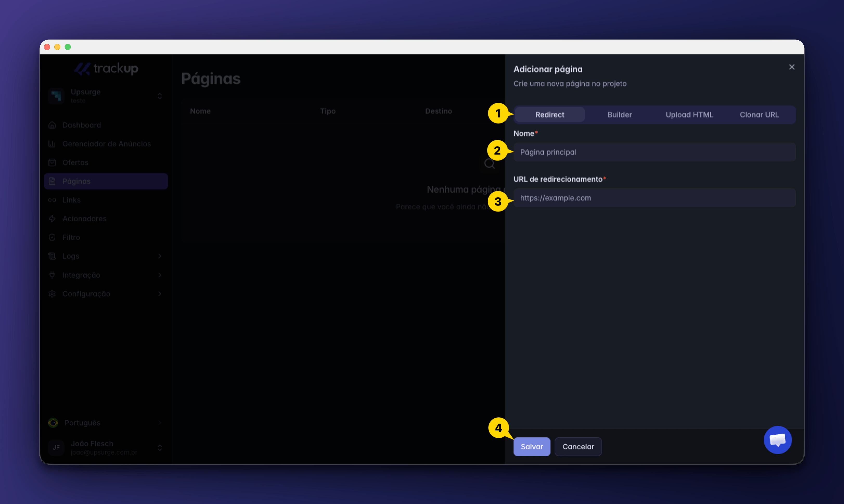
Task: Click the Nome column header
Action: click(x=200, y=111)
